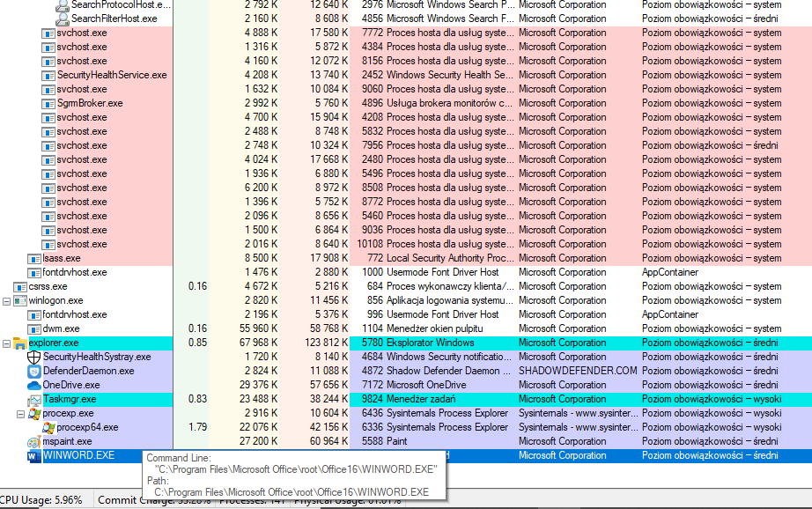This screenshot has height=509, width=812.
Task: Click the icon of svchost.exe PID 8508
Action: pyautogui.click(x=48, y=188)
